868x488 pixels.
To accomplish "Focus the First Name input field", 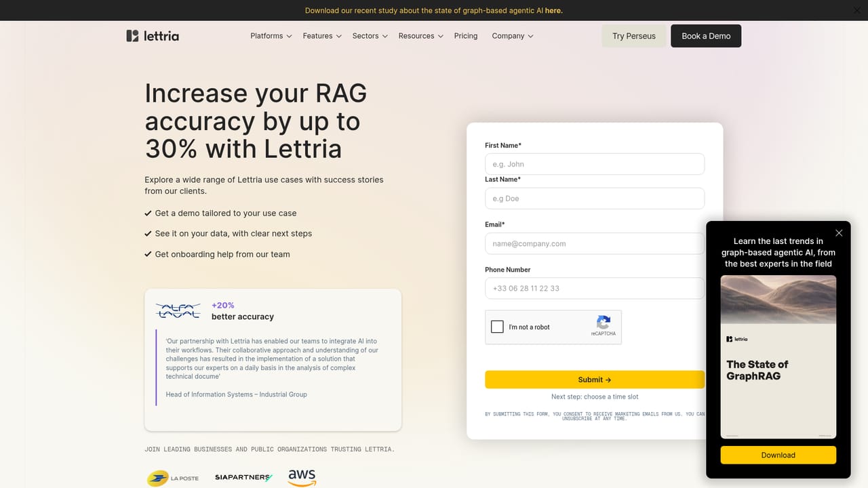I will pyautogui.click(x=595, y=164).
